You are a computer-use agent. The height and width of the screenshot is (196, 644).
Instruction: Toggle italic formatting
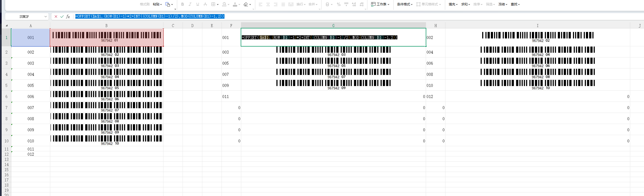click(x=190, y=4)
